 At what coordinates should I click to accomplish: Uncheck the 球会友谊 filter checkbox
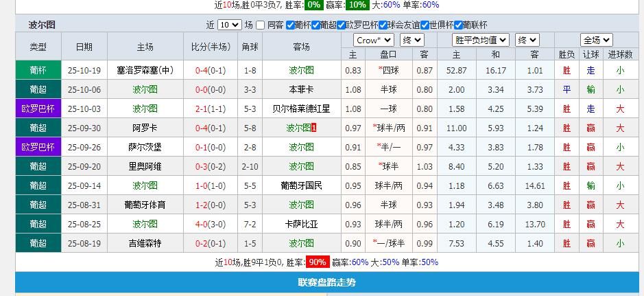pyautogui.click(x=381, y=25)
